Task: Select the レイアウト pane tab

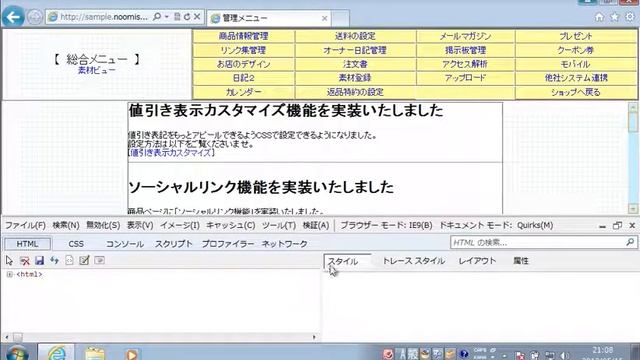Action: (477, 261)
